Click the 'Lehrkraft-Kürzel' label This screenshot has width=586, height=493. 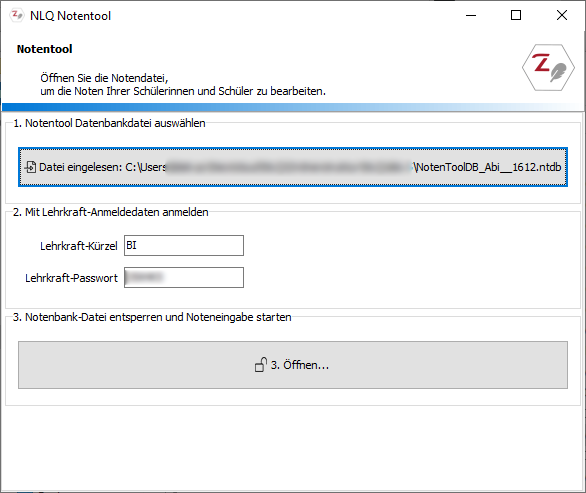pos(79,246)
